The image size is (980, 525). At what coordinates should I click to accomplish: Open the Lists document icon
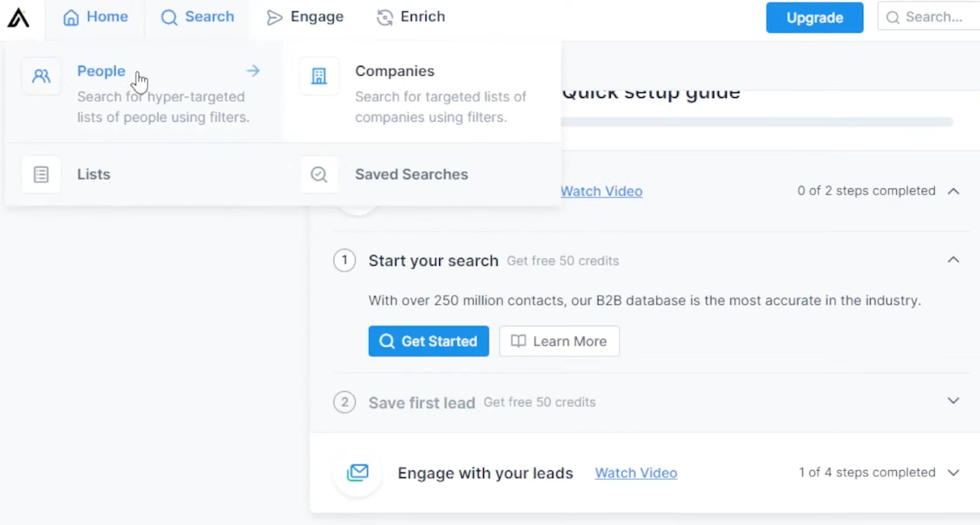[x=41, y=175]
